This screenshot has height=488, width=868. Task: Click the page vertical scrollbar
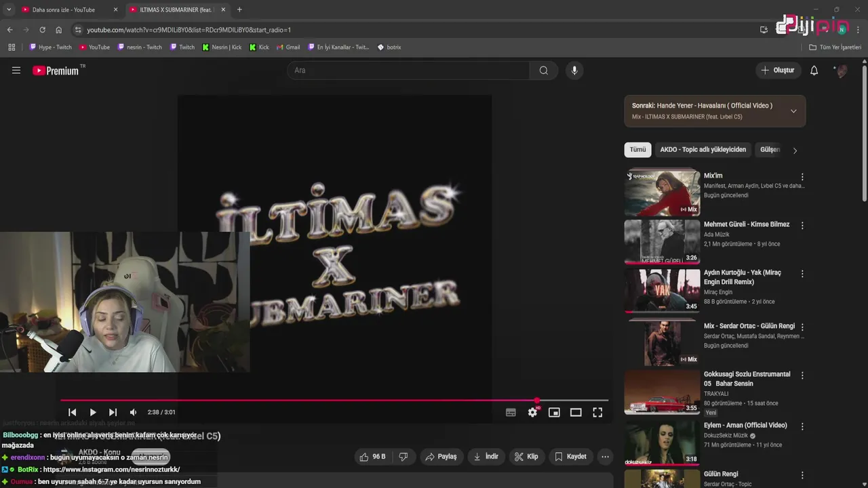click(864, 131)
